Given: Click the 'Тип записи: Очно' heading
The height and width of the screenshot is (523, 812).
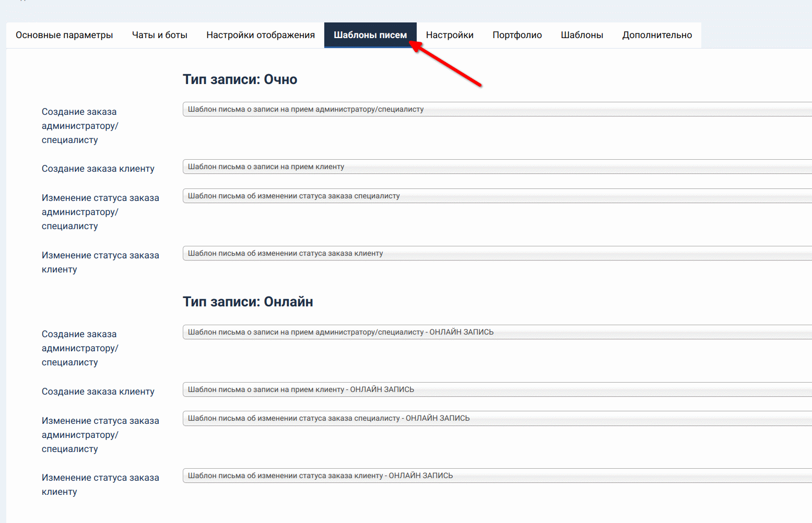Looking at the screenshot, I should click(240, 79).
